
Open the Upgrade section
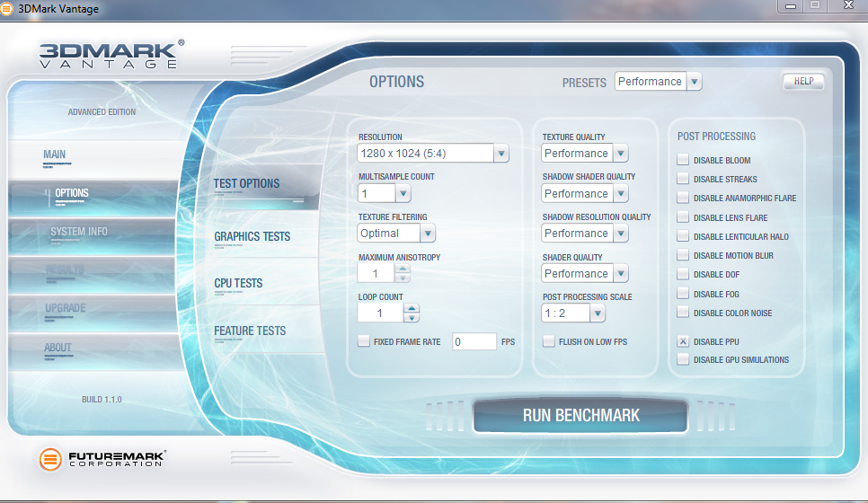click(94, 313)
